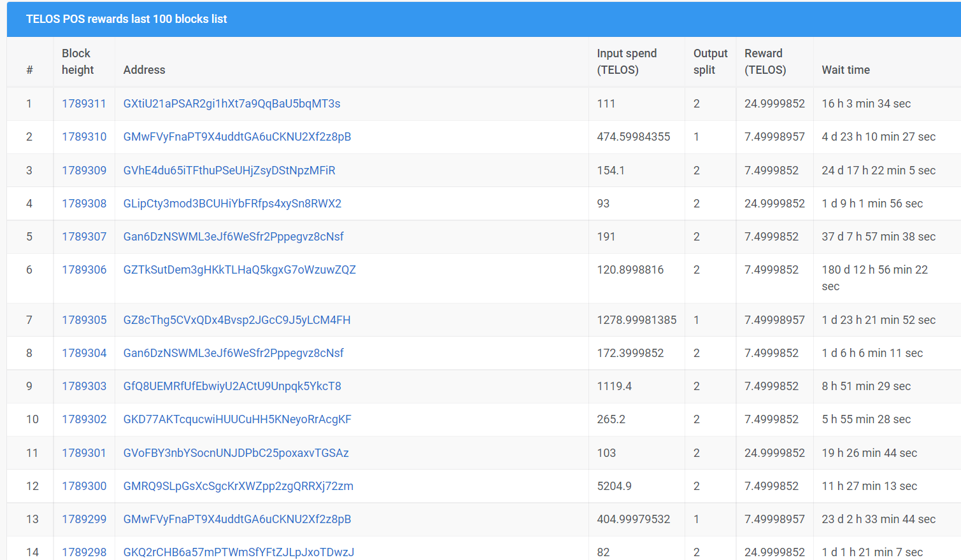Open block 1789300 link
The width and height of the screenshot is (961, 560).
coord(84,486)
